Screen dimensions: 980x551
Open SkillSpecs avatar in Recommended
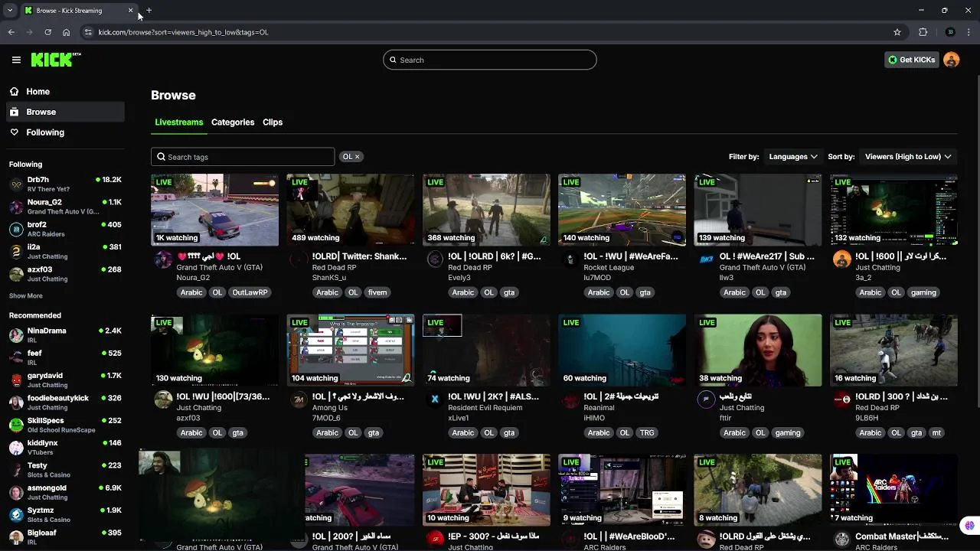pyautogui.click(x=16, y=425)
